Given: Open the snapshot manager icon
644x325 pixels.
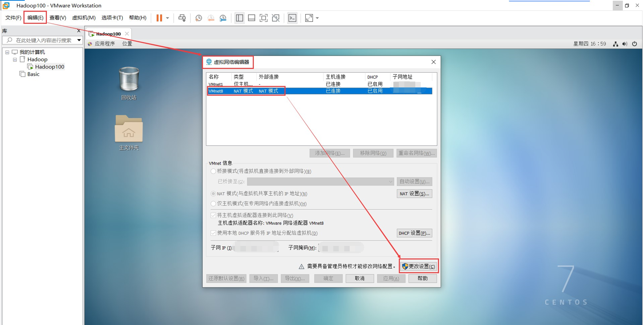Looking at the screenshot, I should click(x=223, y=18).
